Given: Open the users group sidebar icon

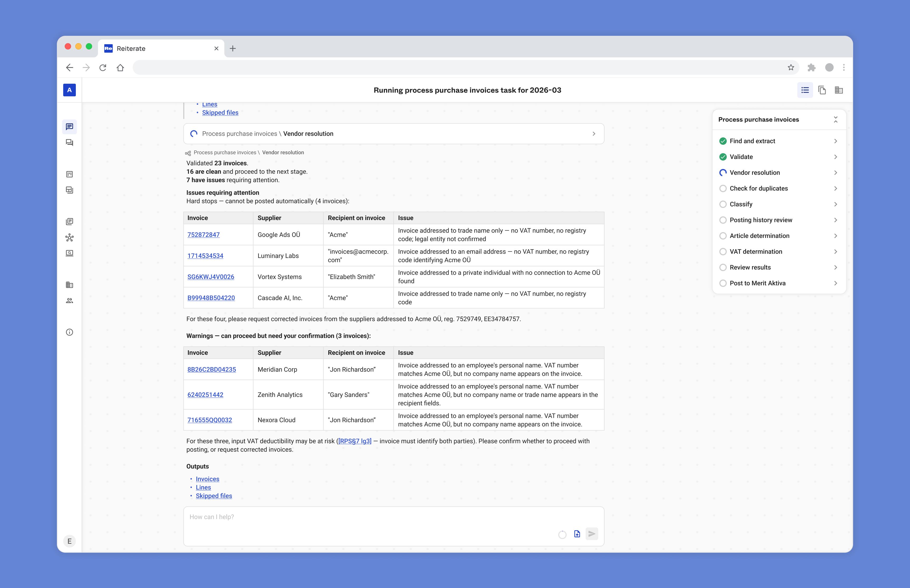Looking at the screenshot, I should click(69, 301).
